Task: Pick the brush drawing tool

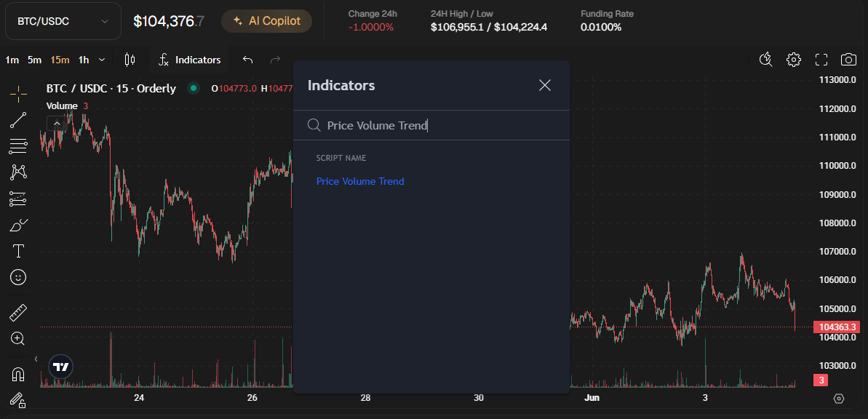Action: point(18,225)
